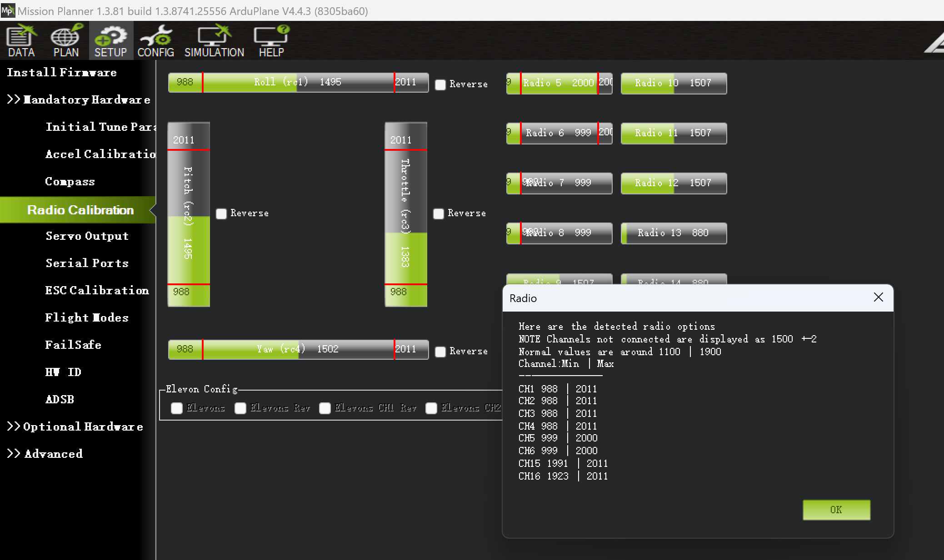Toggle Reverse checkbox for Roll channel

(x=440, y=84)
